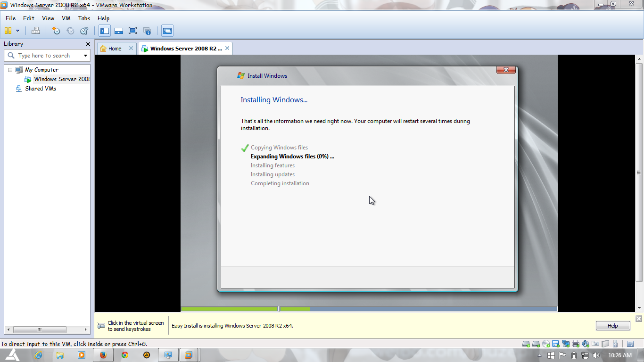The height and width of the screenshot is (362, 644).
Task: Click VM view vertical scrollbar up arrow
Action: click(639, 58)
